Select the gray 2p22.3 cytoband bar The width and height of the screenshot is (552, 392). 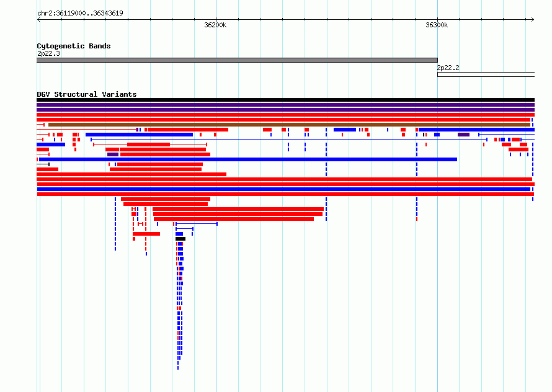[x=238, y=60]
